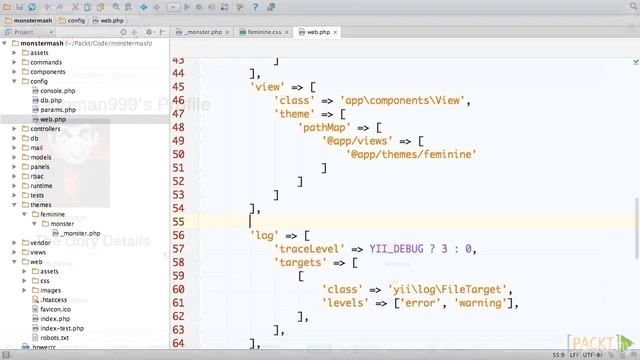This screenshot has height=360, width=640.
Task: Click the Collapse All icon in Project panel
Action: 134,32
